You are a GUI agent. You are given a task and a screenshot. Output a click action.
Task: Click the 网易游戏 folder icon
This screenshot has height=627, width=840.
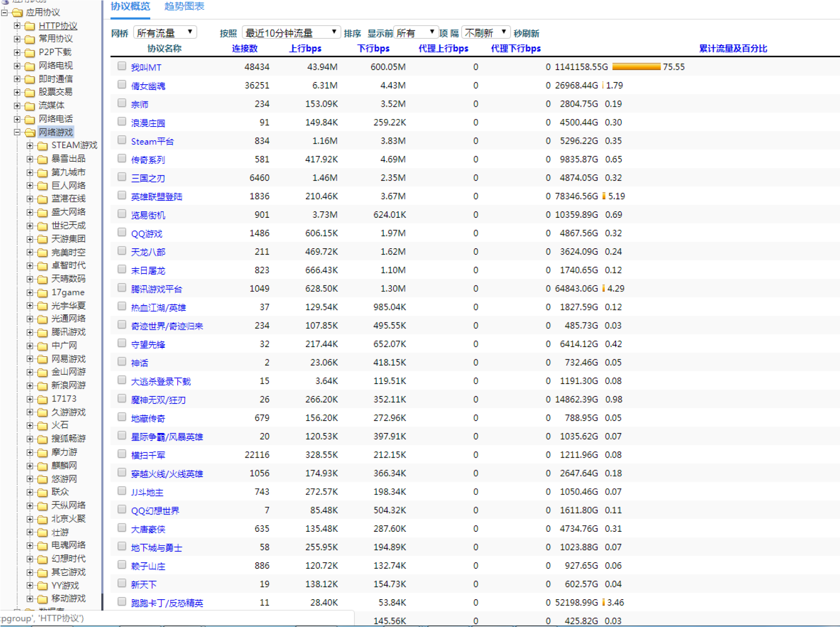(x=42, y=359)
